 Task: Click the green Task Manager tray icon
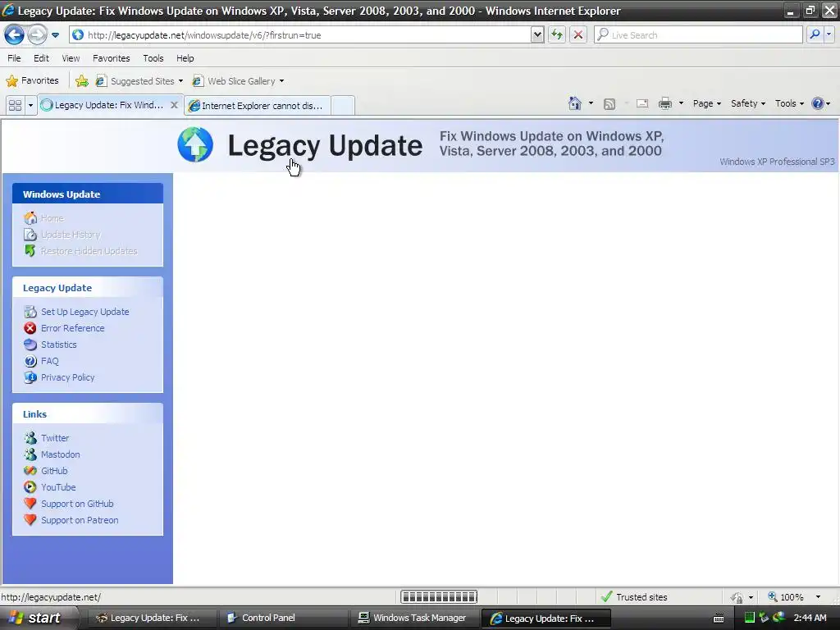(750, 618)
